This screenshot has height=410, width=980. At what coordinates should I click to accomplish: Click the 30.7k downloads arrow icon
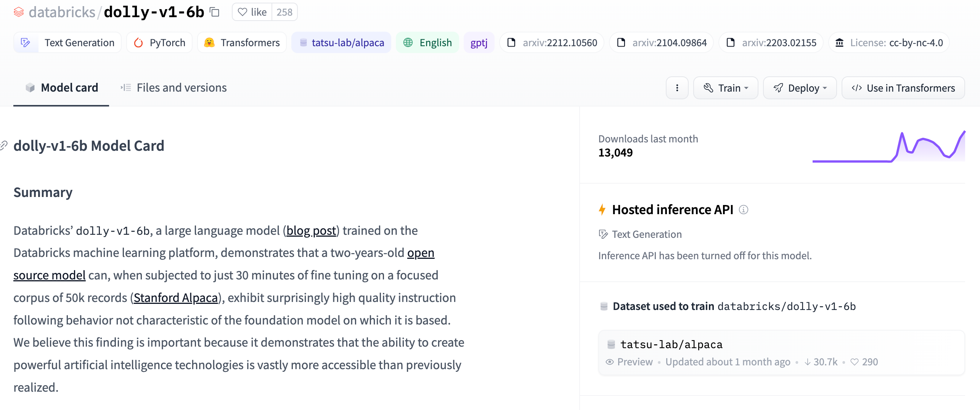pyautogui.click(x=808, y=362)
